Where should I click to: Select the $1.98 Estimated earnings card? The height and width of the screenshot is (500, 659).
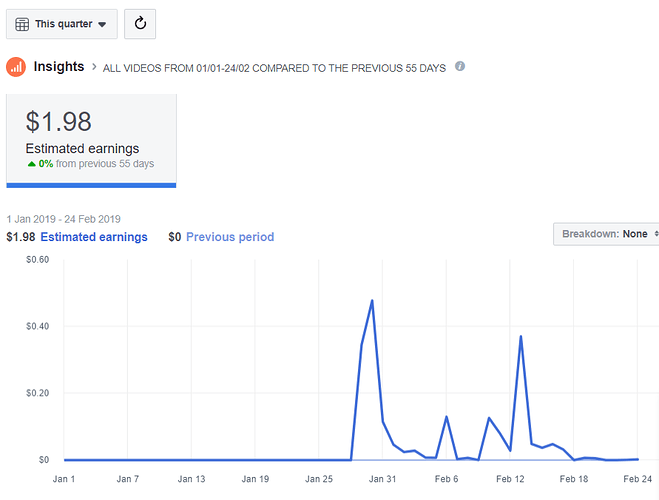point(91,140)
